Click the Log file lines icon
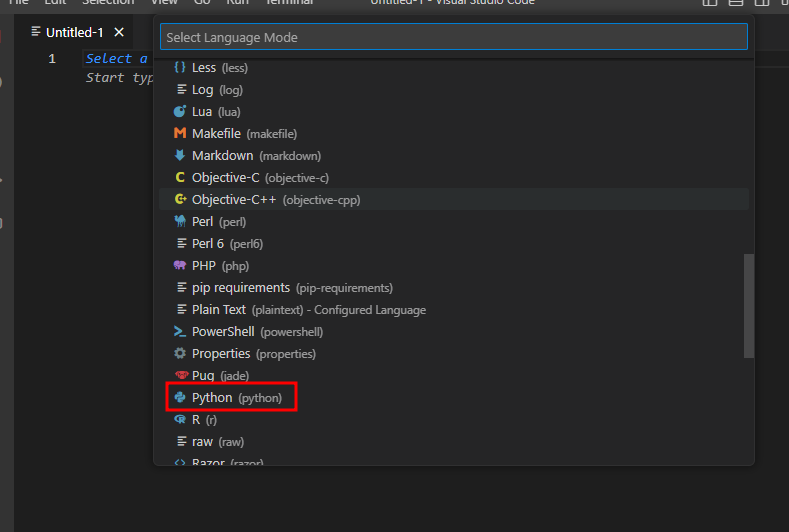Image resolution: width=789 pixels, height=532 pixels. click(181, 90)
